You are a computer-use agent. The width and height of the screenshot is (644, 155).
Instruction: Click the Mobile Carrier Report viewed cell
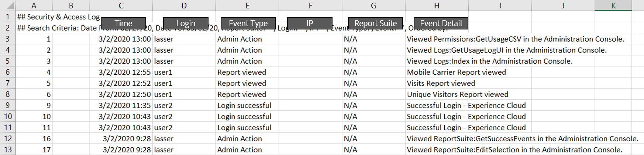(x=456, y=73)
